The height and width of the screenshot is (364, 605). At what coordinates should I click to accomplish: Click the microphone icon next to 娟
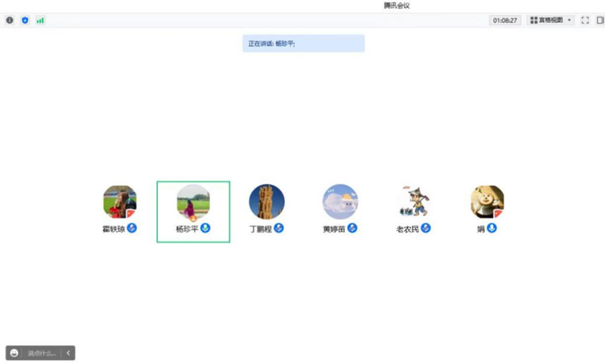[492, 228]
